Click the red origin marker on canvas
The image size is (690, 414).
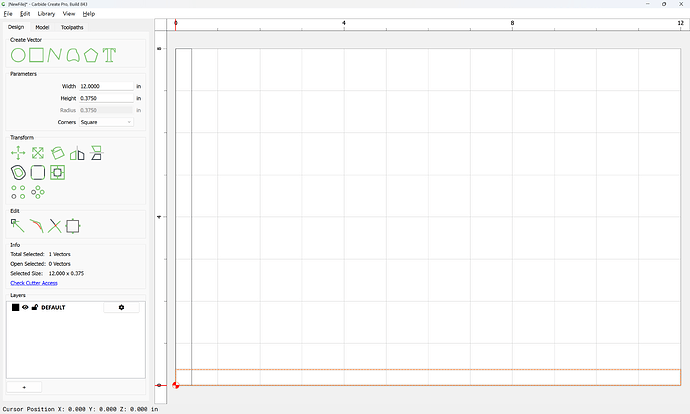tap(176, 385)
